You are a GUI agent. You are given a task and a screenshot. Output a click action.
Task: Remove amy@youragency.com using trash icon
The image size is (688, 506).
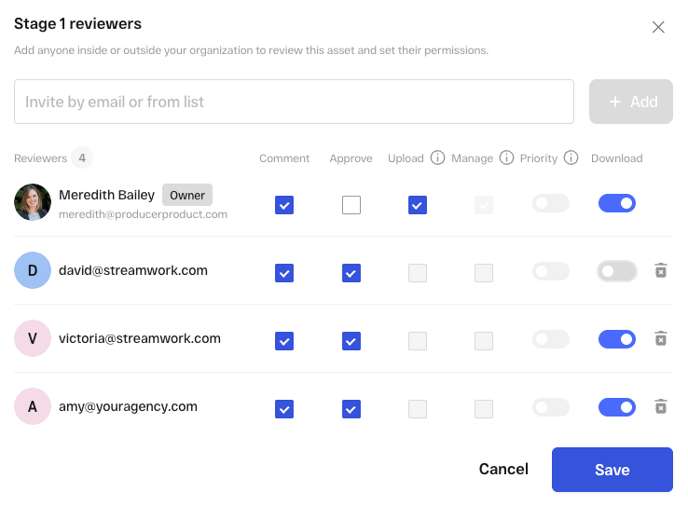660,407
